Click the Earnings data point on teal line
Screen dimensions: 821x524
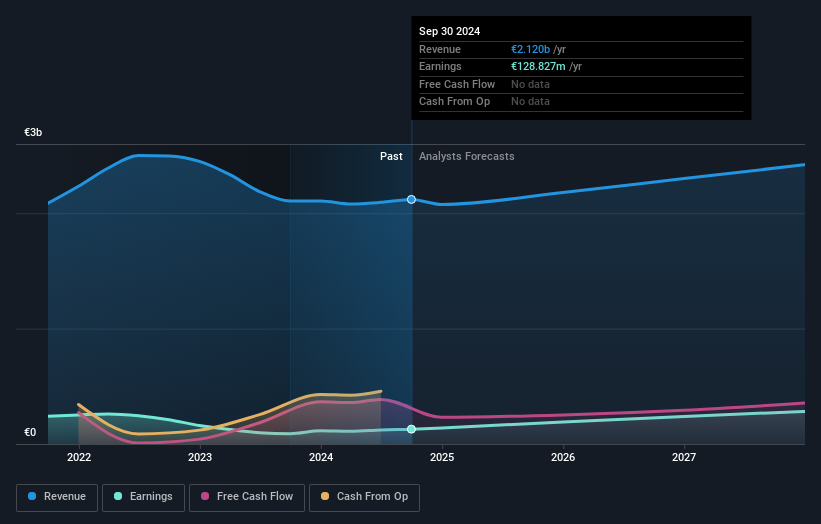point(412,429)
